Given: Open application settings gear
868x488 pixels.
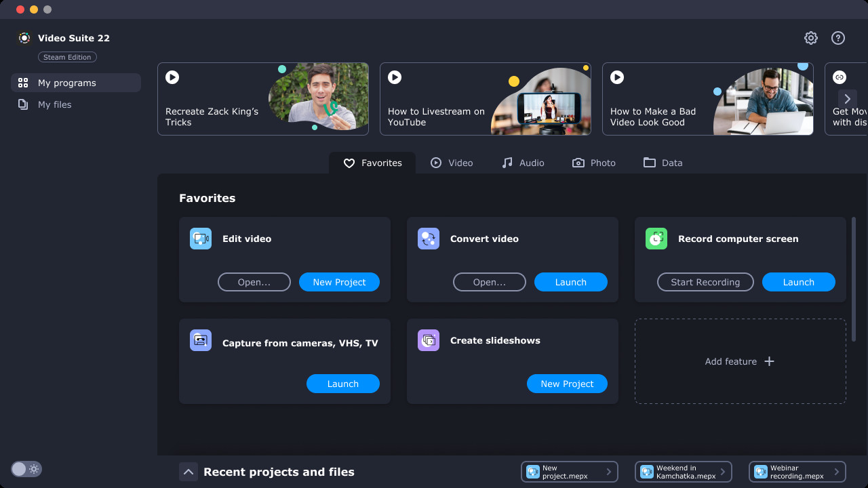Looking at the screenshot, I should tap(810, 38).
